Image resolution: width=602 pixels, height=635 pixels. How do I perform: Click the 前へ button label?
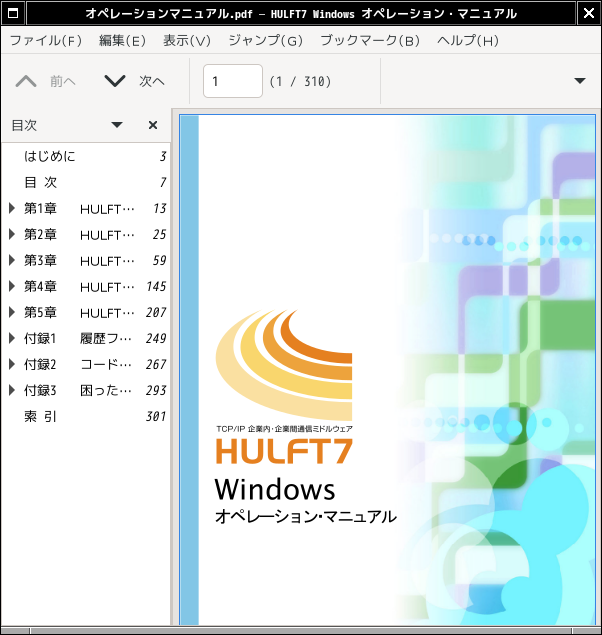click(63, 81)
